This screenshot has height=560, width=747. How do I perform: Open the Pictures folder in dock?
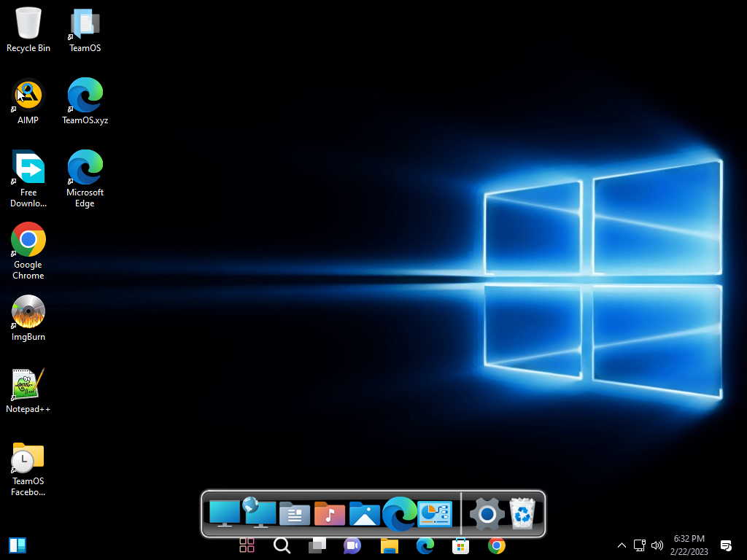(365, 514)
